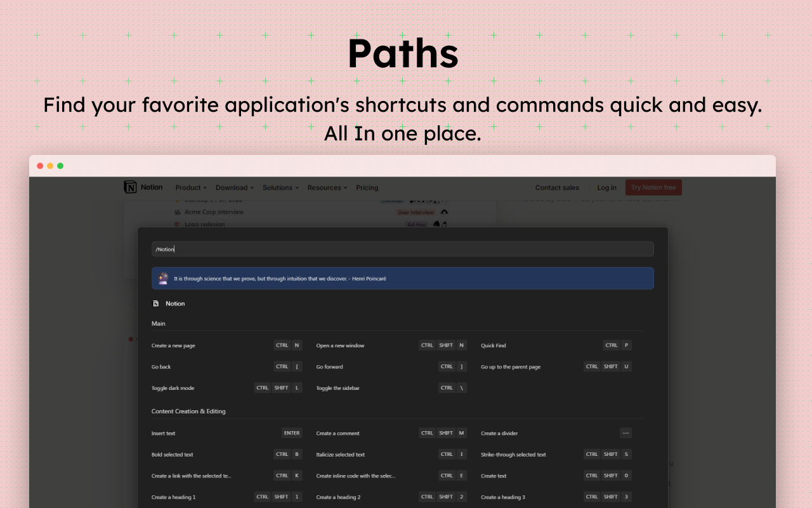Select the Create inline code shortcut
Image resolution: width=812 pixels, height=508 pixels.
point(391,476)
